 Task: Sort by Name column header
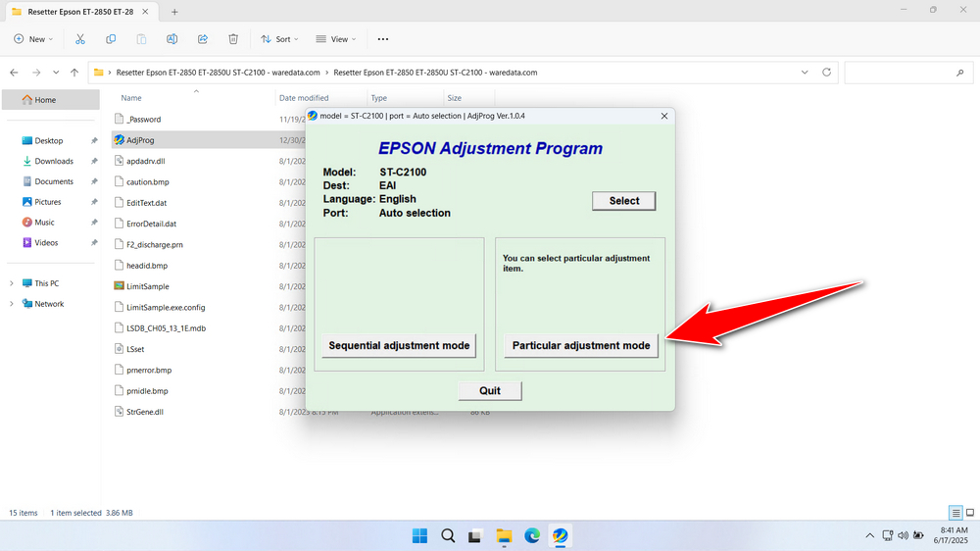click(130, 98)
